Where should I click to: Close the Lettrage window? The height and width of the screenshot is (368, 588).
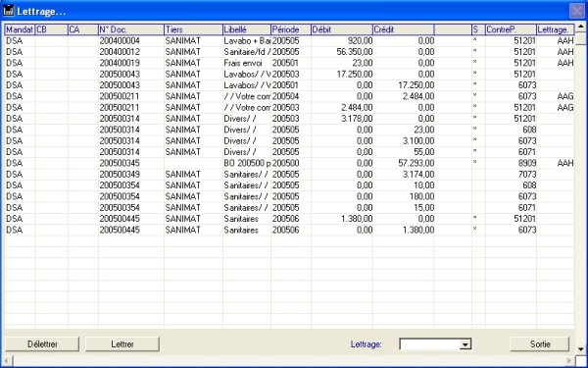point(577,11)
